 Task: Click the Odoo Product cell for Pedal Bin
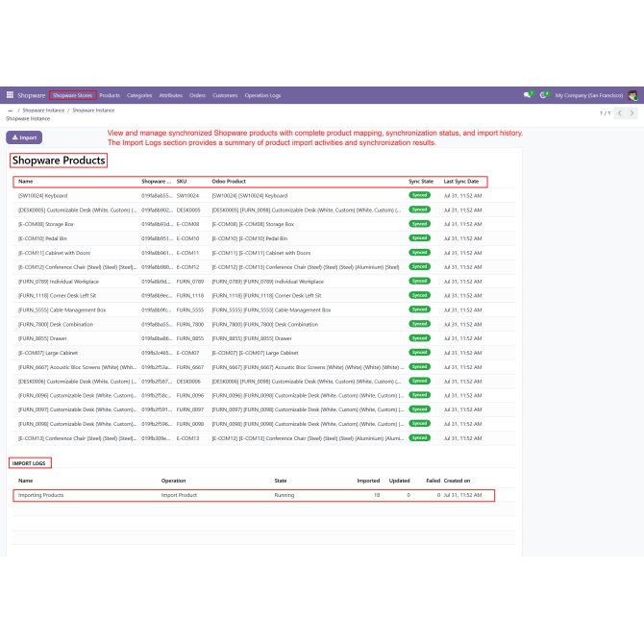click(250, 238)
